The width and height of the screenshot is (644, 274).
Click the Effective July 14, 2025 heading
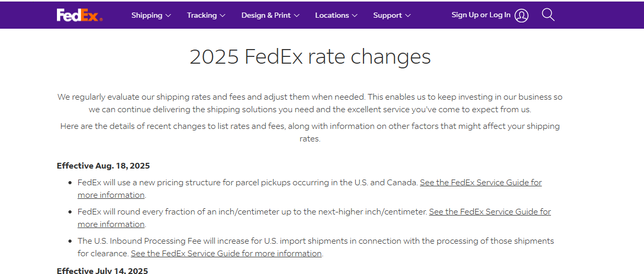(102, 270)
